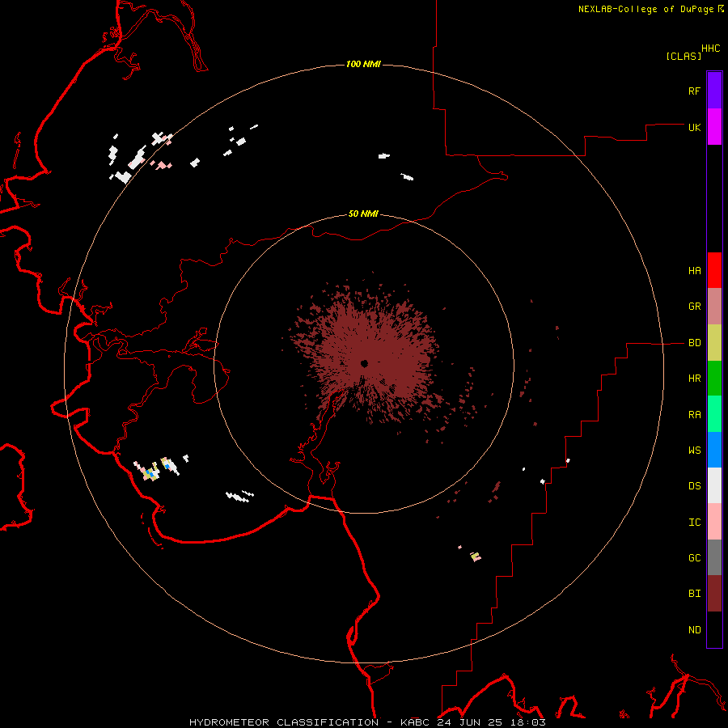This screenshot has height=728, width=728.
Task: Click the HYDROMETEOR CLASSIFICATION title text
Action: click(x=284, y=722)
